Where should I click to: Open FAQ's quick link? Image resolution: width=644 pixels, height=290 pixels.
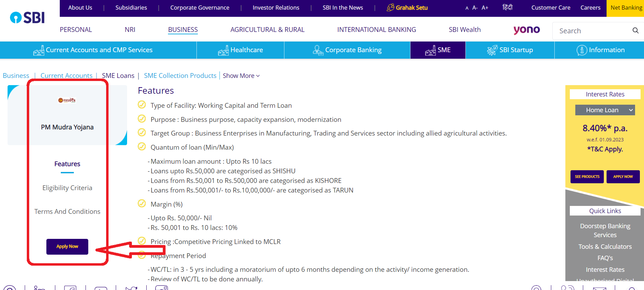(605, 258)
